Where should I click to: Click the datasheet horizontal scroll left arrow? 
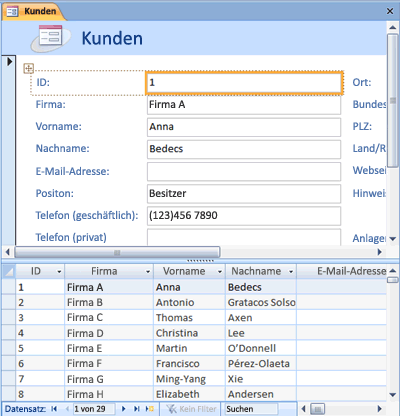[303, 409]
